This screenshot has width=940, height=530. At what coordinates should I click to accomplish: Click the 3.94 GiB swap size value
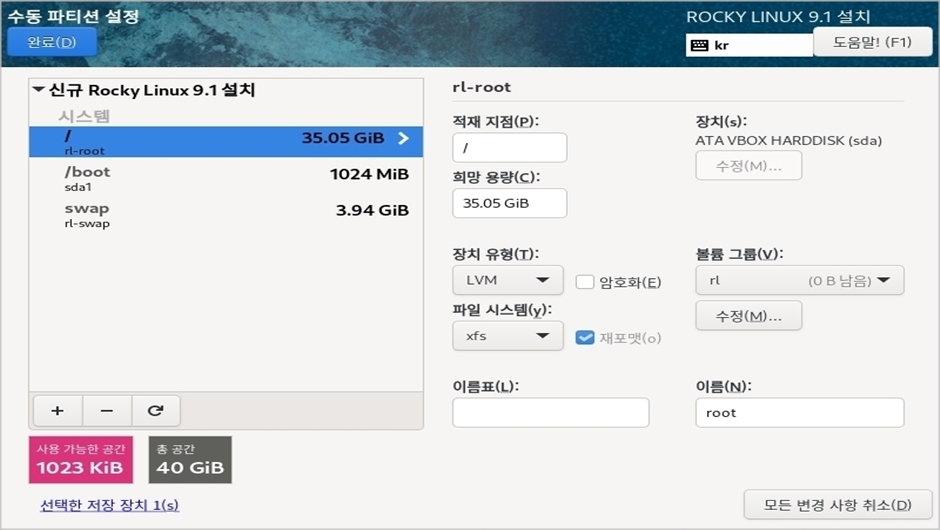pyautogui.click(x=372, y=210)
